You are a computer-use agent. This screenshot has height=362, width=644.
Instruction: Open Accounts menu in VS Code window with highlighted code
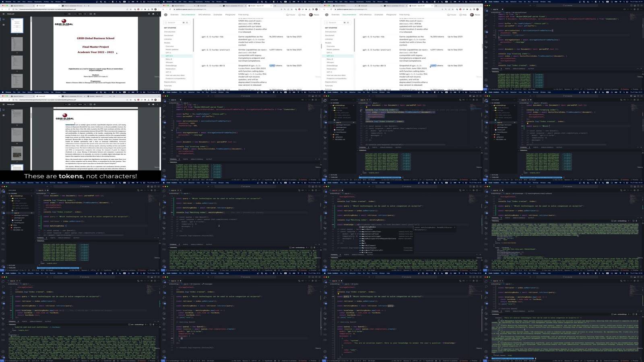[325, 171]
